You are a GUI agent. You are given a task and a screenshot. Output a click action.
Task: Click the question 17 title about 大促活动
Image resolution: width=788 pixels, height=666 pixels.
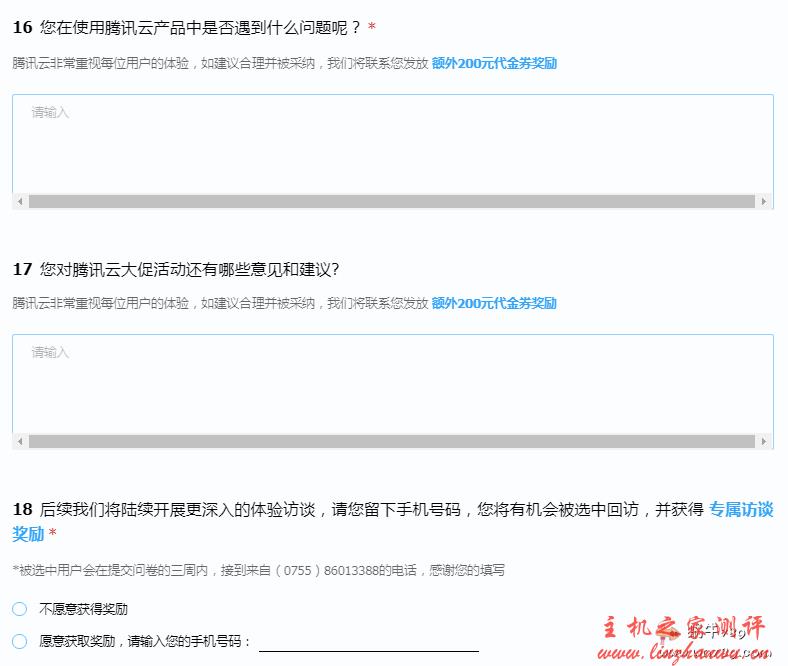tap(190, 269)
